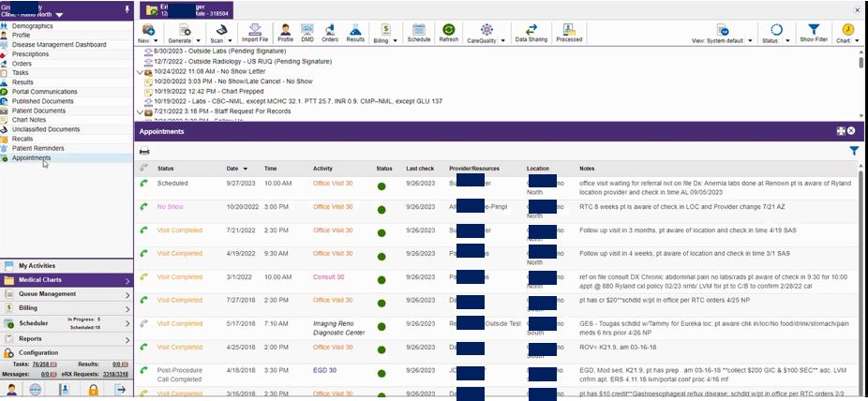Click the Import File icon
Viewport: 868px width, 401px height.
[x=255, y=29]
